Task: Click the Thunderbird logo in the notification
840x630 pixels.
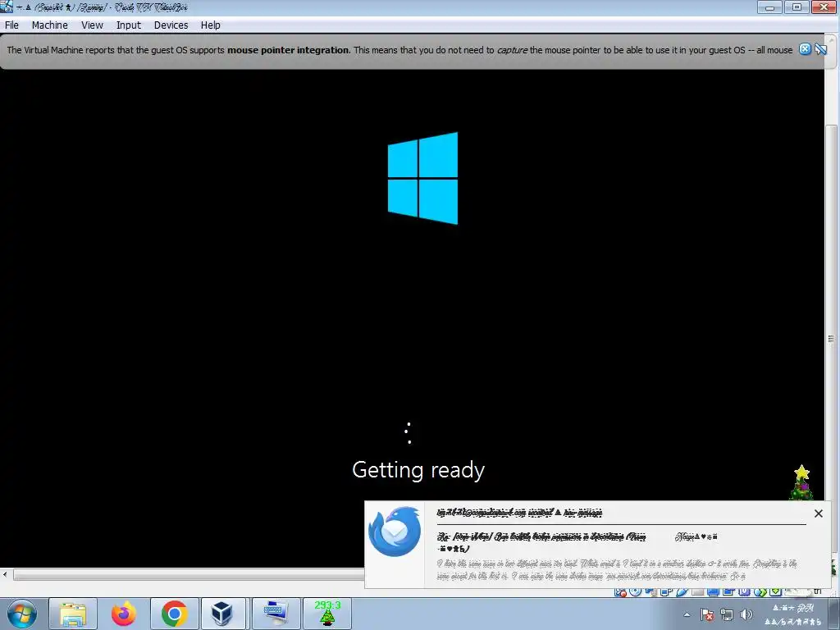Action: 395,532
